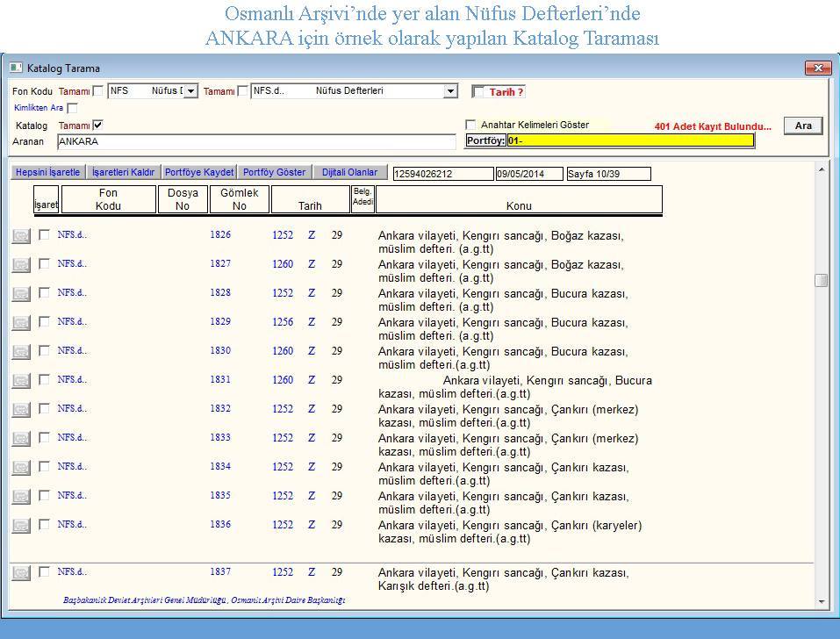Screen dimensions: 840x639
Task: Enable the Kimlikten Ara checkbox
Action: coord(72,108)
